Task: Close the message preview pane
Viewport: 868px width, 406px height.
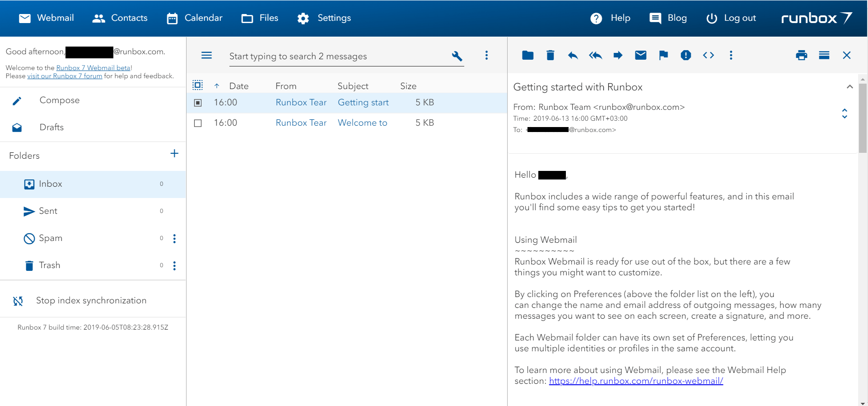Action: tap(846, 56)
